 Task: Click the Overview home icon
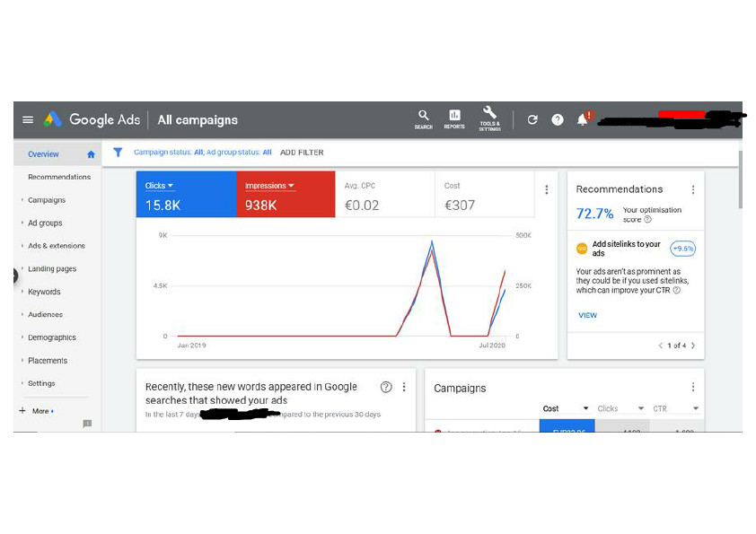coord(91,154)
